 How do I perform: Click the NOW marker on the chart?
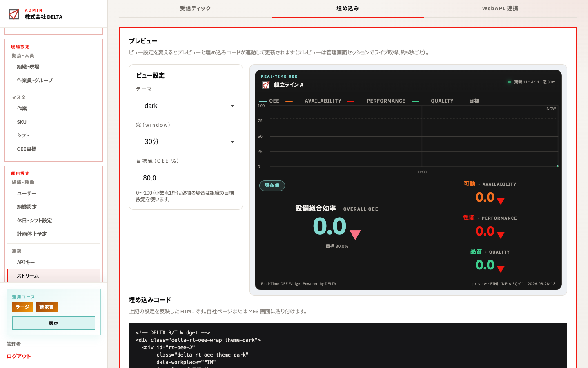pos(551,109)
